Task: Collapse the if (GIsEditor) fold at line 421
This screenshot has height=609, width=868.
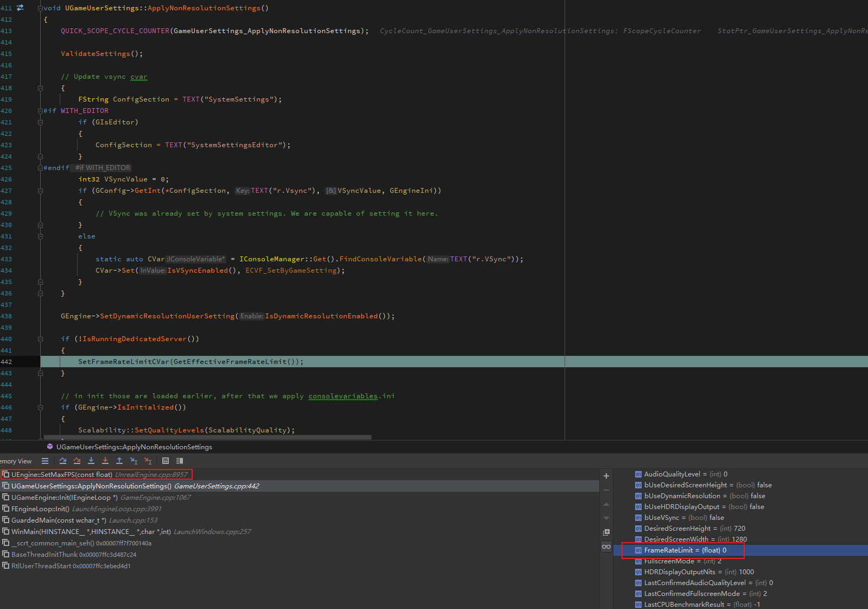Action: coord(40,122)
